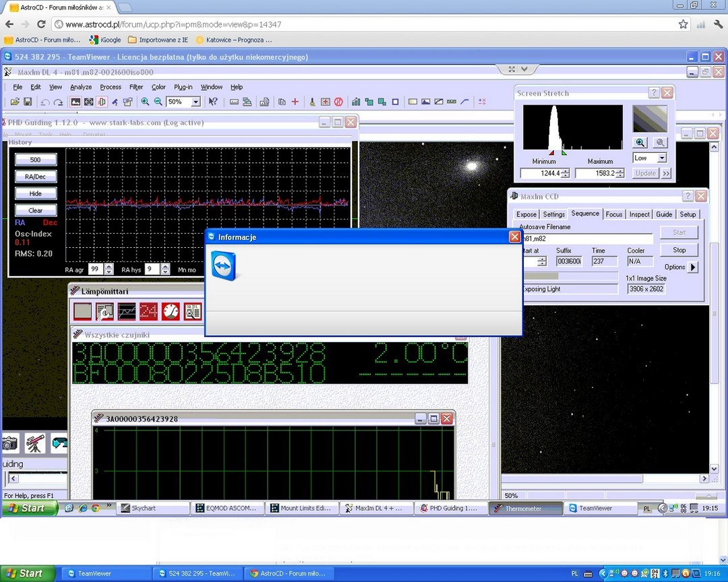Adjust the RA agr spinner in PHD Guiding

point(109,269)
